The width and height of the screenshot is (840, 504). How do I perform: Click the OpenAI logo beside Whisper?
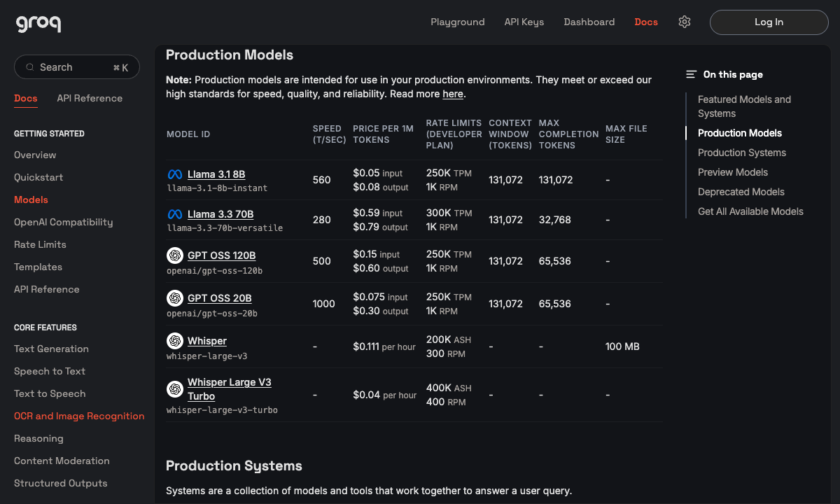(175, 341)
